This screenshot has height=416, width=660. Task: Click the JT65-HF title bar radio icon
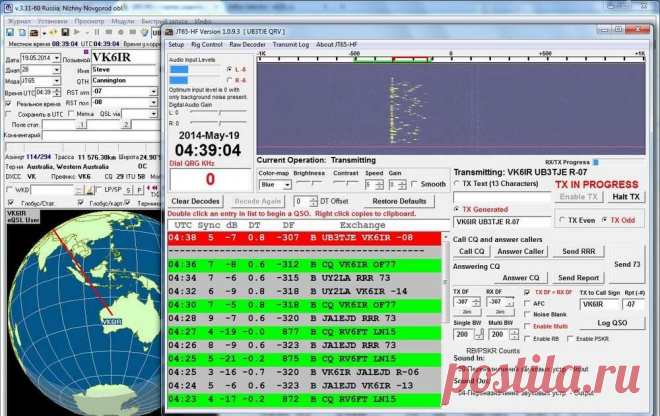(x=169, y=32)
